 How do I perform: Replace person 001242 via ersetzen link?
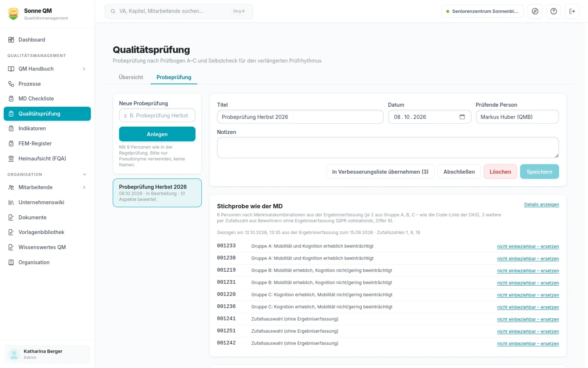point(528,344)
